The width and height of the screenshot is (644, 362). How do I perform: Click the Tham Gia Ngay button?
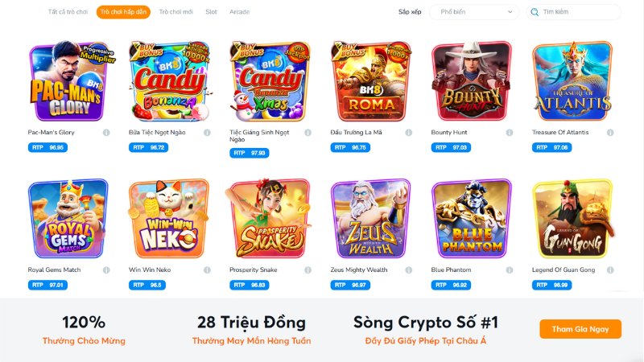pyautogui.click(x=580, y=329)
